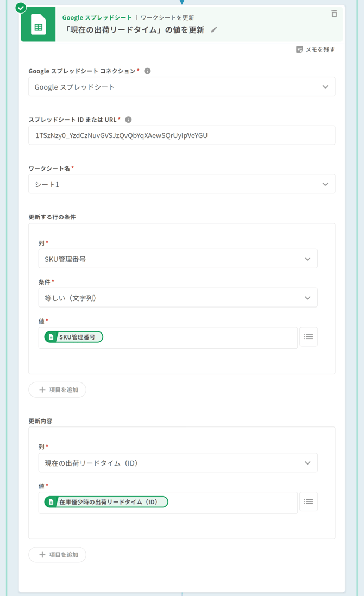Select the 在庫僅少時の出荷リードタイム（ID） pill
Viewport: 364px width, 596px height.
point(106,502)
